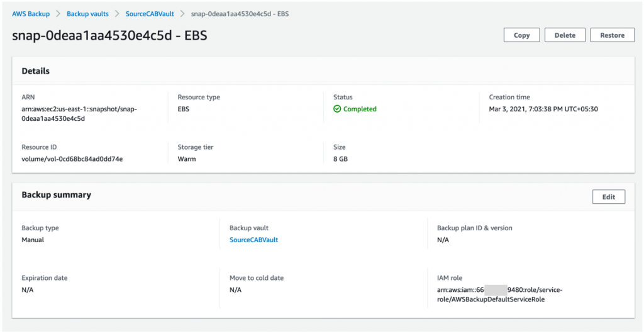Go to Backup vaults in the breadcrumb
Screen dimensions: 644x334
pyautogui.click(x=87, y=14)
